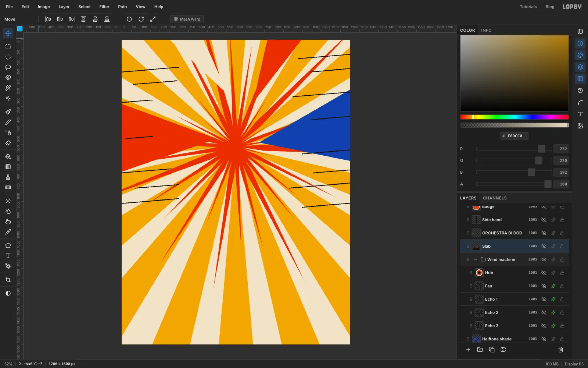
Task: Select the Clone Stamp tool
Action: click(8, 177)
